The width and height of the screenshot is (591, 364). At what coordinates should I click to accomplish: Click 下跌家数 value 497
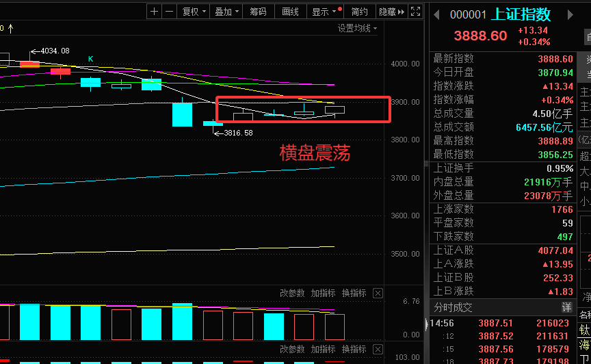[565, 237]
